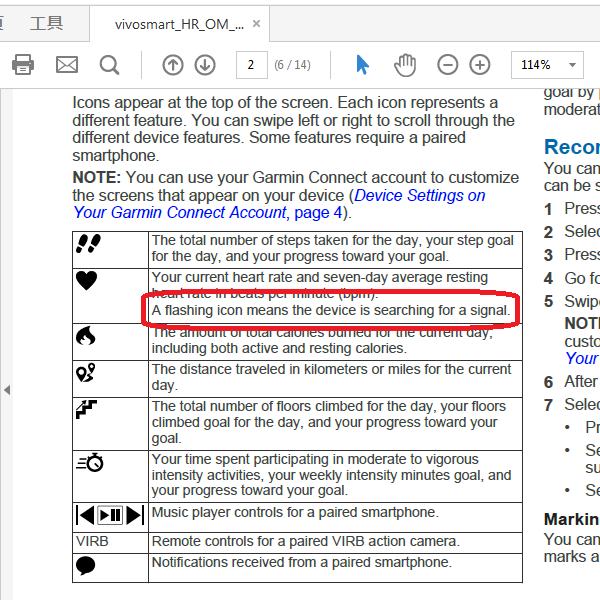Click 'Remote controls for a paired VIRB action camera.'
Viewport: 600px width, 600px height.
coord(306,541)
